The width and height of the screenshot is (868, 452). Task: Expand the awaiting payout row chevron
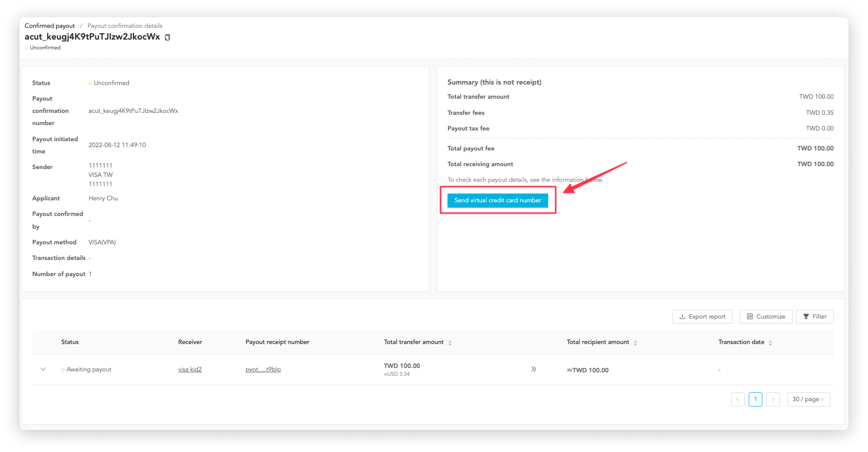click(x=43, y=369)
